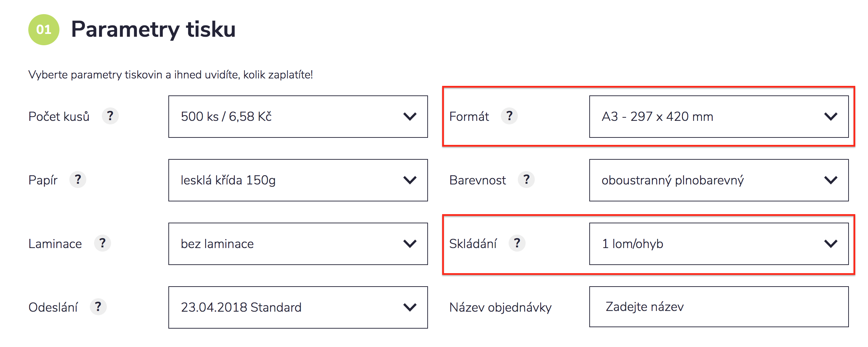Open the Barevnost help tooltip icon
This screenshot has height=347, width=868.
526,180
